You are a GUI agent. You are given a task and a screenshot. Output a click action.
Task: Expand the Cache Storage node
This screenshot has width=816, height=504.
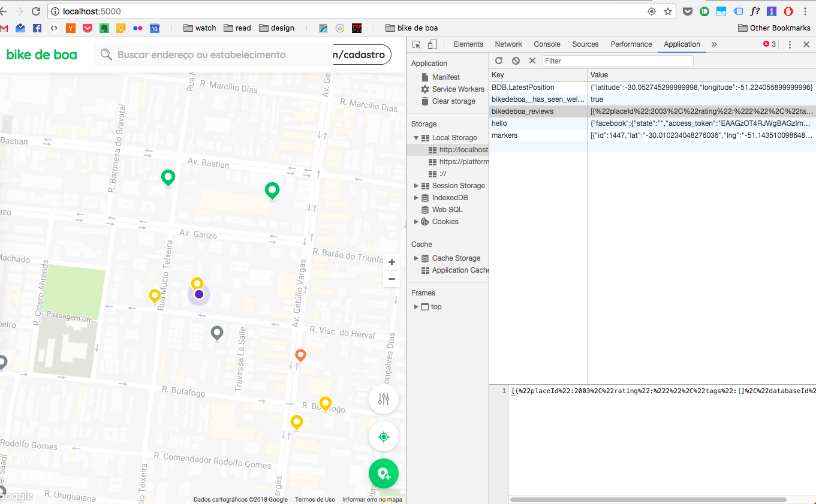[x=416, y=258]
